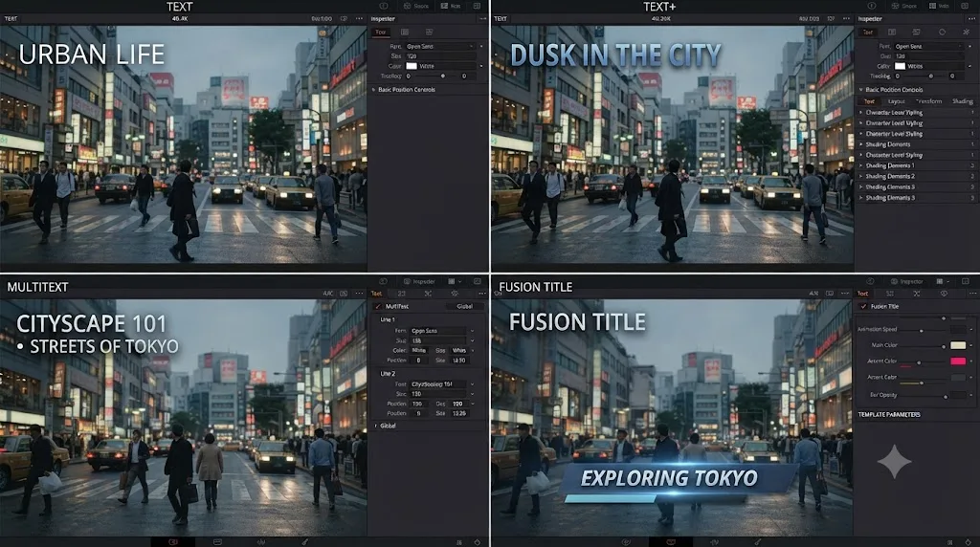Viewport: 980px width, 547px height.
Task: Toggle the Fusion Title enable checkbox
Action: point(863,307)
